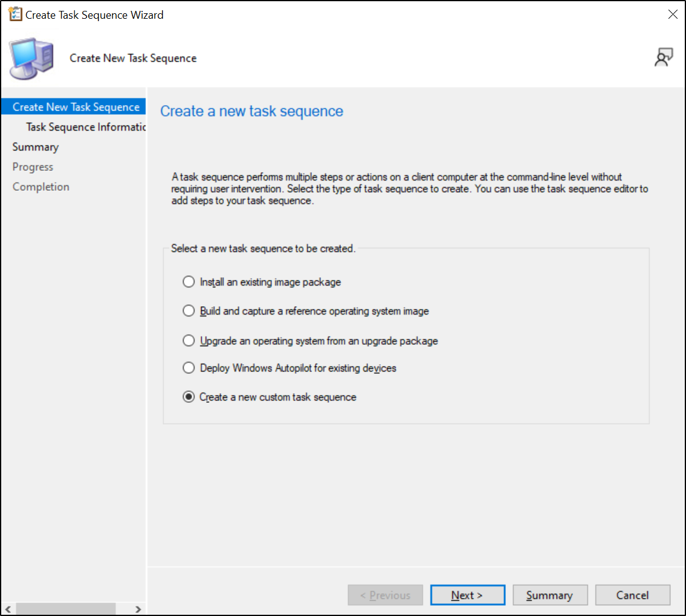
Task: Click the feedback person icon in header
Action: point(663,57)
